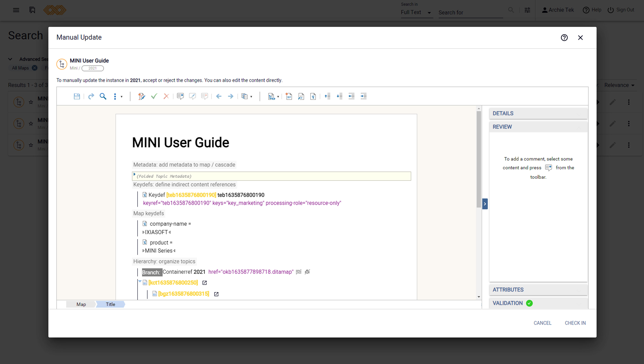644x364 pixels.
Task: Go to next change arrow
Action: pos(231,96)
